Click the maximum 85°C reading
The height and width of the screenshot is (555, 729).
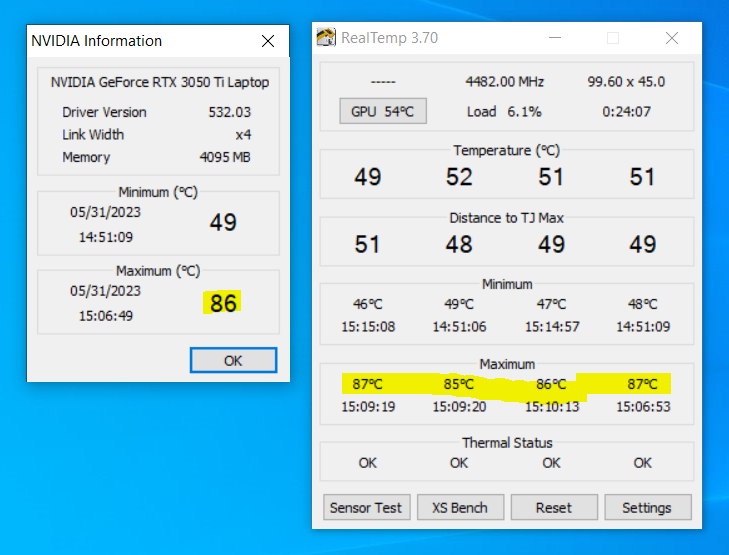[x=458, y=384]
